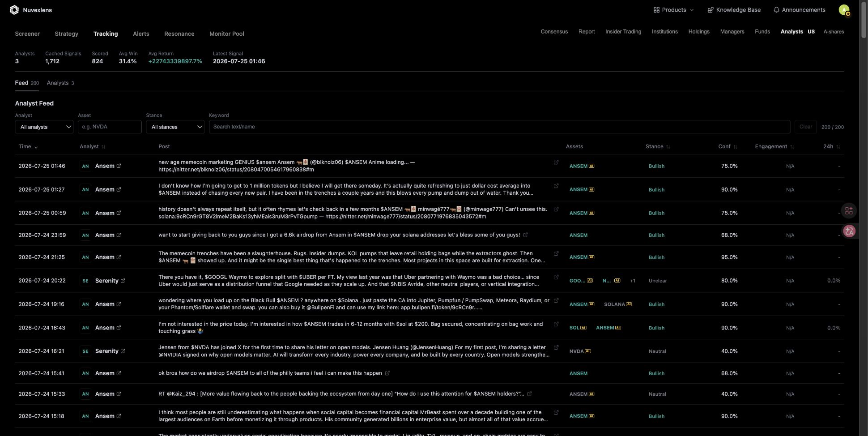Switch to the Strategy tab
The width and height of the screenshot is (868, 436).
click(x=66, y=34)
